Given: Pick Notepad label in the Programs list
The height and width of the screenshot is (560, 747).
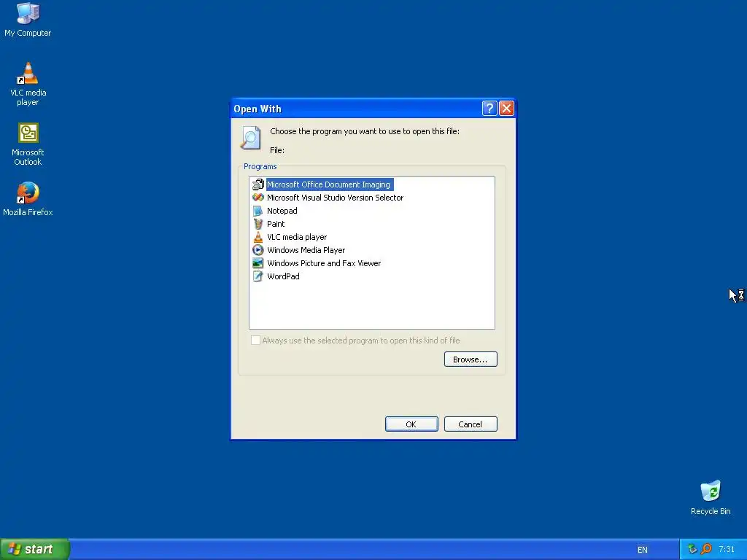Looking at the screenshot, I should click(282, 211).
